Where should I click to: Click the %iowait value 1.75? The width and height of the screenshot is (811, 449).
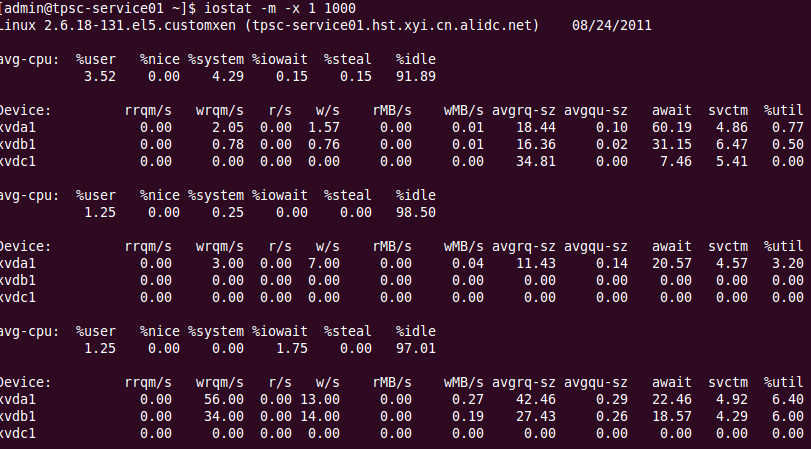290,348
